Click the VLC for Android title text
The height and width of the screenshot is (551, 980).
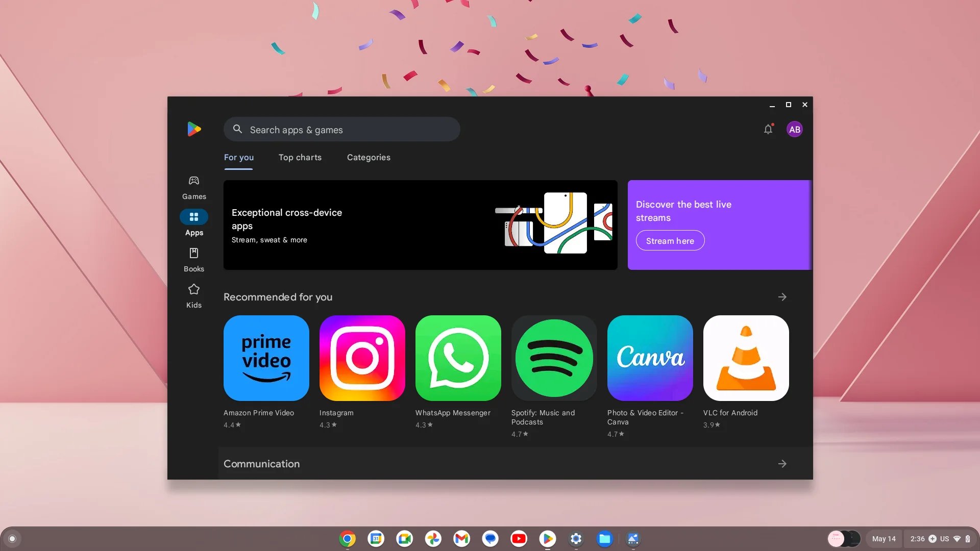(730, 413)
